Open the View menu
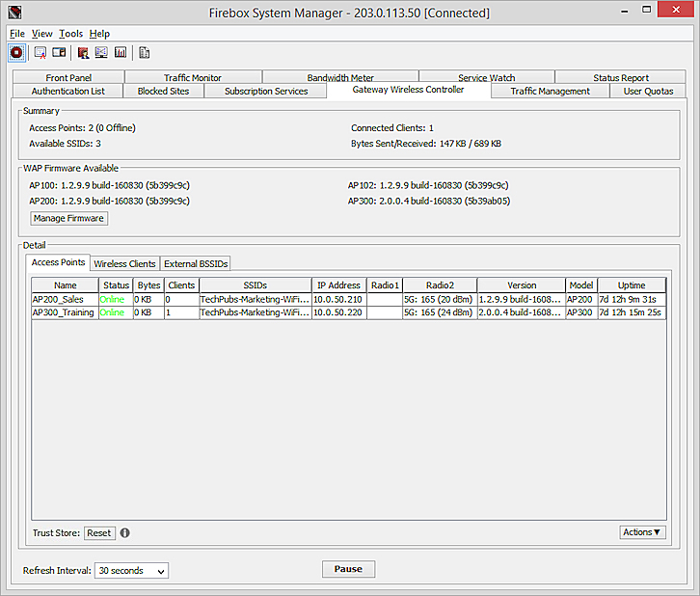Viewport: 700px width, 596px height. click(42, 33)
